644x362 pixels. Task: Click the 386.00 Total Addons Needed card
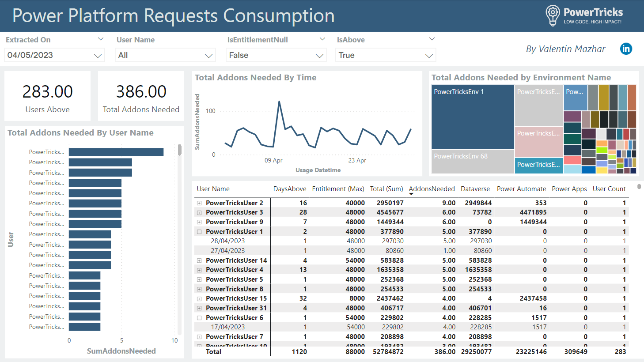(x=141, y=96)
